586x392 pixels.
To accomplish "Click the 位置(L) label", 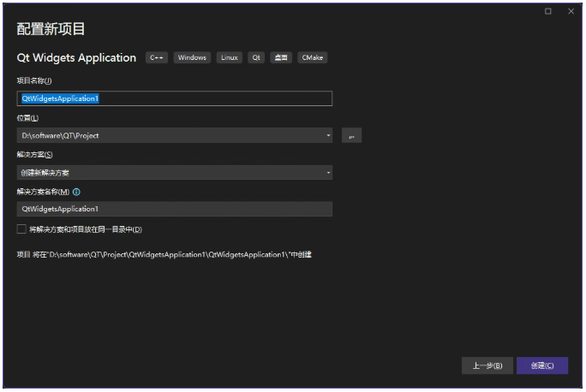I will point(27,118).
